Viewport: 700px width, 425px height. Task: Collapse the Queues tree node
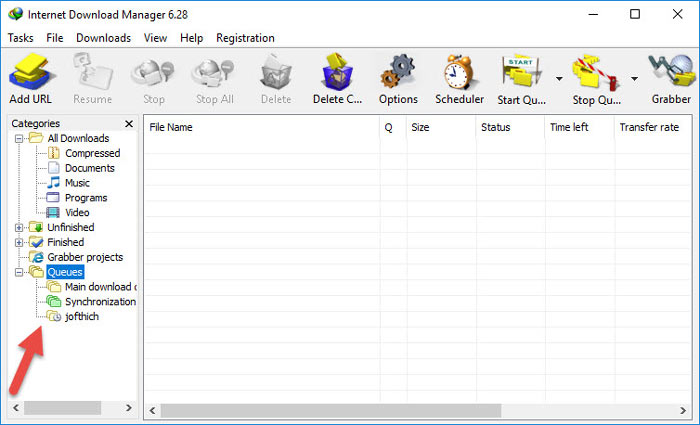tap(19, 272)
